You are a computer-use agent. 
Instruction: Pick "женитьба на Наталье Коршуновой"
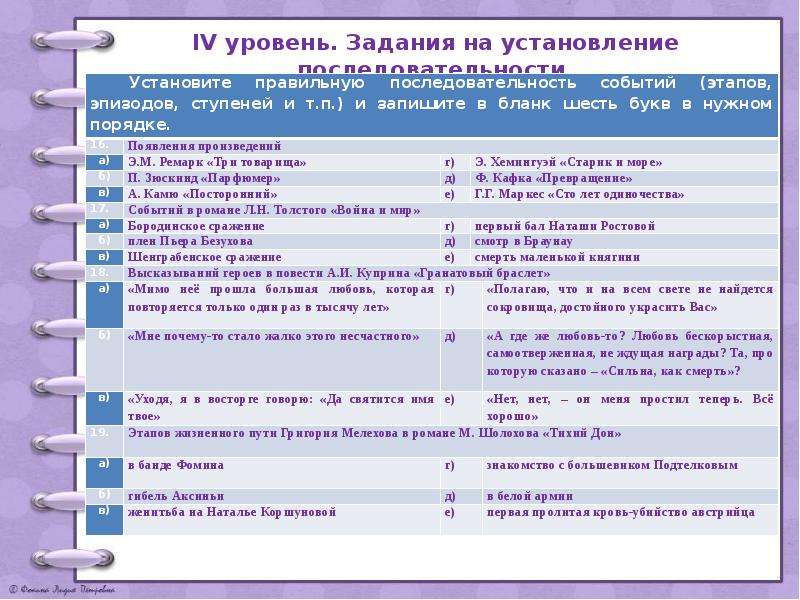pos(232,512)
